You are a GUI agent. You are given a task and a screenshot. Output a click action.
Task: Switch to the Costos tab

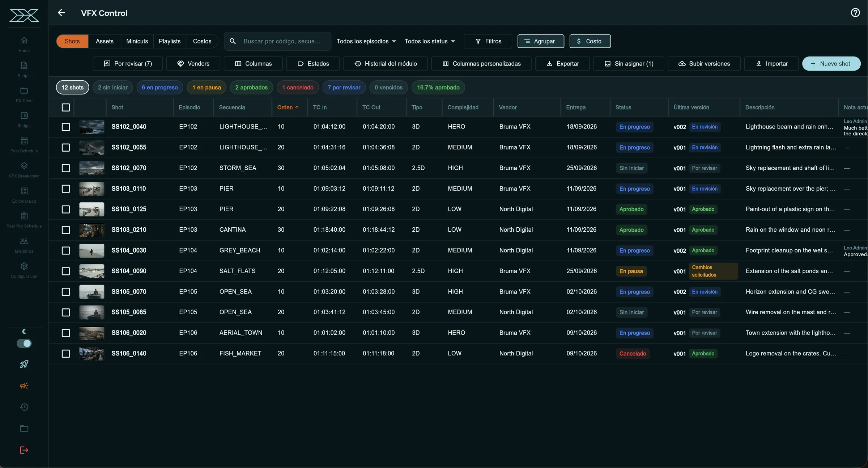(x=202, y=41)
